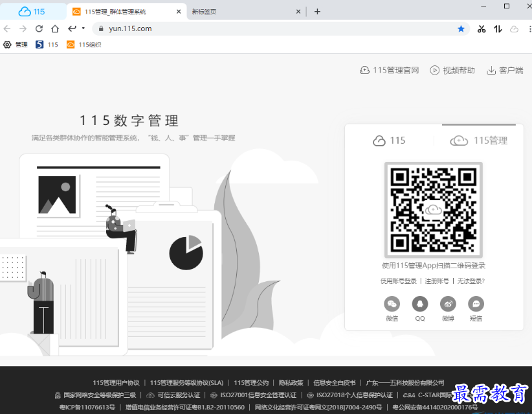532x414 pixels.
Task: Click the grey cloud extension icon
Action: tap(515, 29)
